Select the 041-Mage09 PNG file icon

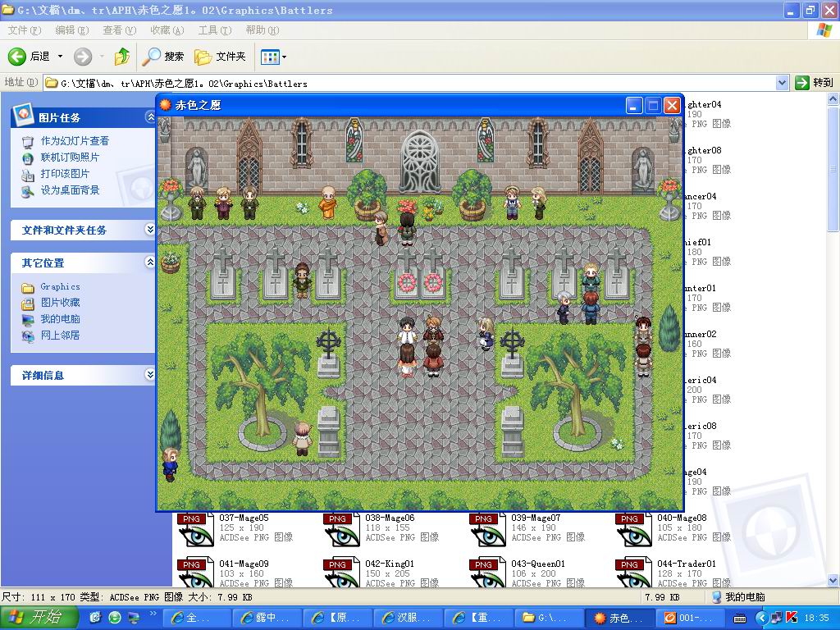click(196, 573)
